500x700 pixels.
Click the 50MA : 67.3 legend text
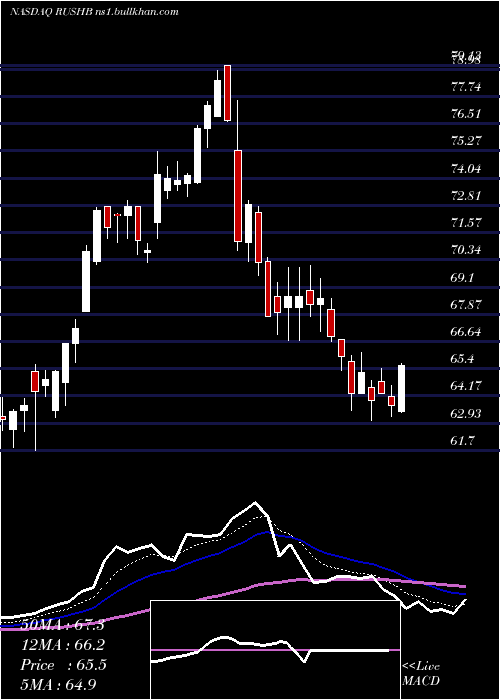[62, 625]
